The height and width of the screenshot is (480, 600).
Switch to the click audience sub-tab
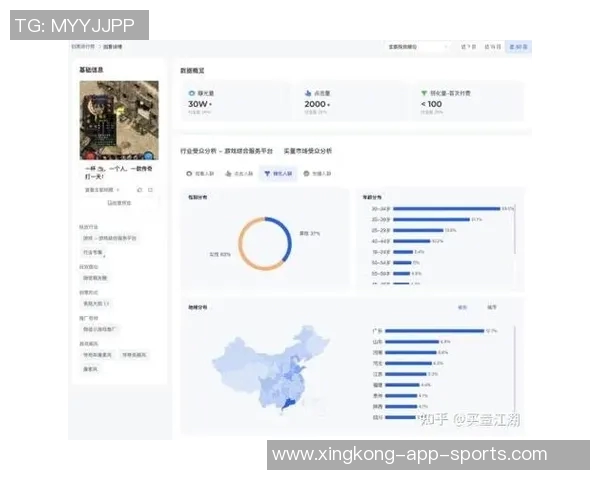point(239,173)
